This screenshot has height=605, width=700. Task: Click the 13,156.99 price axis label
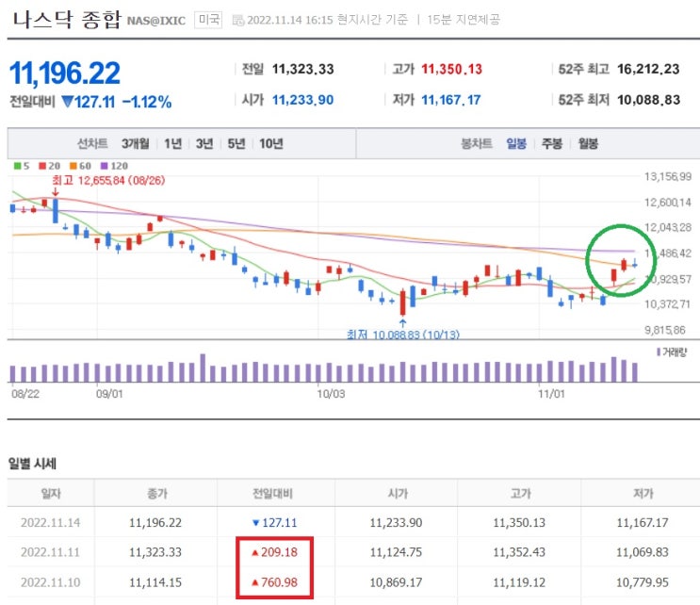(x=668, y=177)
